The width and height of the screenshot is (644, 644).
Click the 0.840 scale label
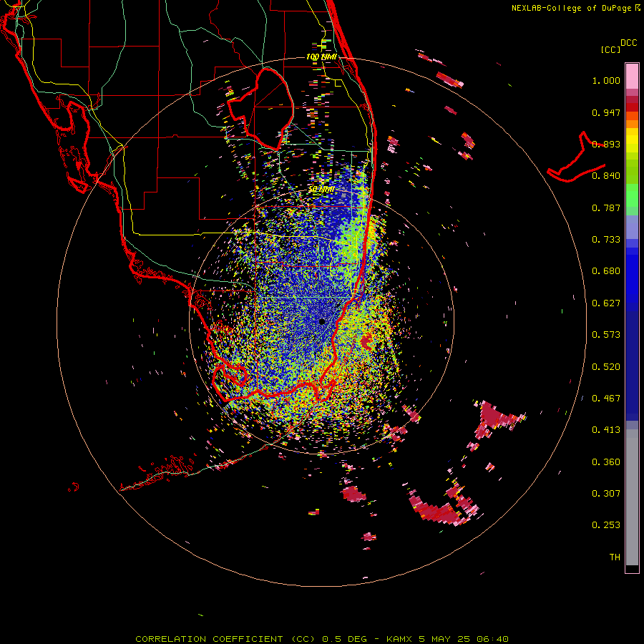(606, 176)
